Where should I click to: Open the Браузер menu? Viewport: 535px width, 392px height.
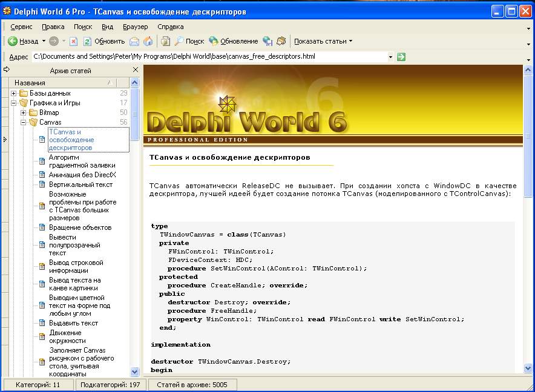pyautogui.click(x=136, y=27)
